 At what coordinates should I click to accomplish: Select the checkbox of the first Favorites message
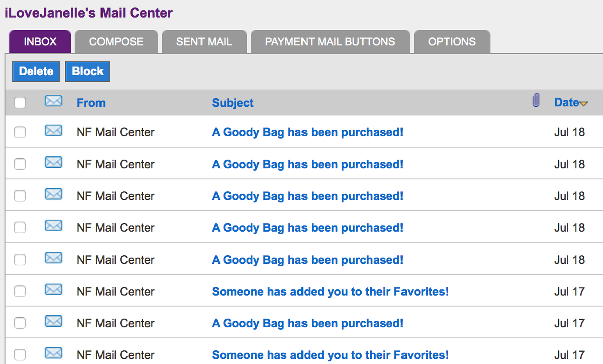pyautogui.click(x=20, y=292)
